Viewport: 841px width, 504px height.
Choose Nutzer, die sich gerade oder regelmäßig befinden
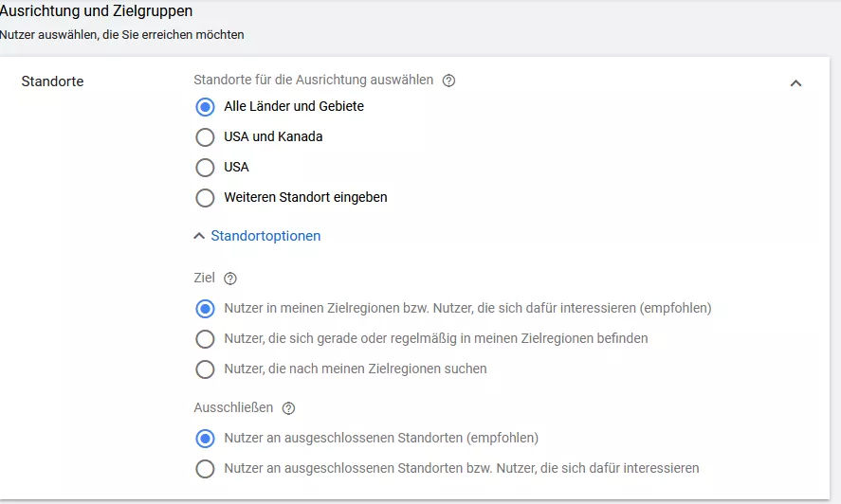(205, 339)
